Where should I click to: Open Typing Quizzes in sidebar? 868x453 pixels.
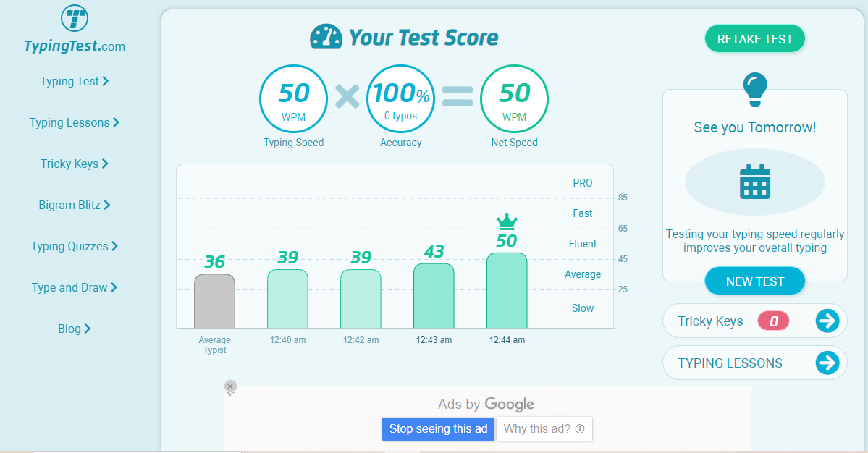74,246
